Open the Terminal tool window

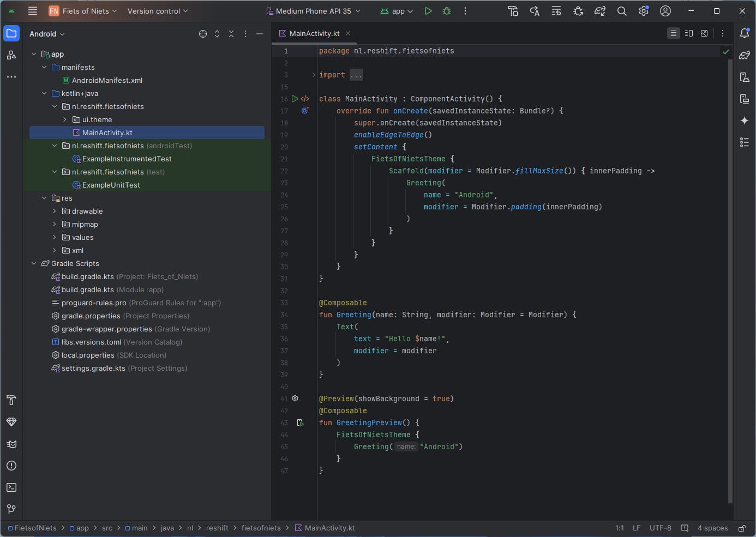[11, 487]
